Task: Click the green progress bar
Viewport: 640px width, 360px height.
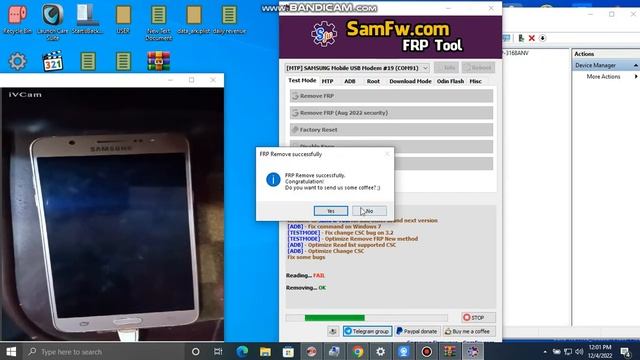Action: [335, 318]
